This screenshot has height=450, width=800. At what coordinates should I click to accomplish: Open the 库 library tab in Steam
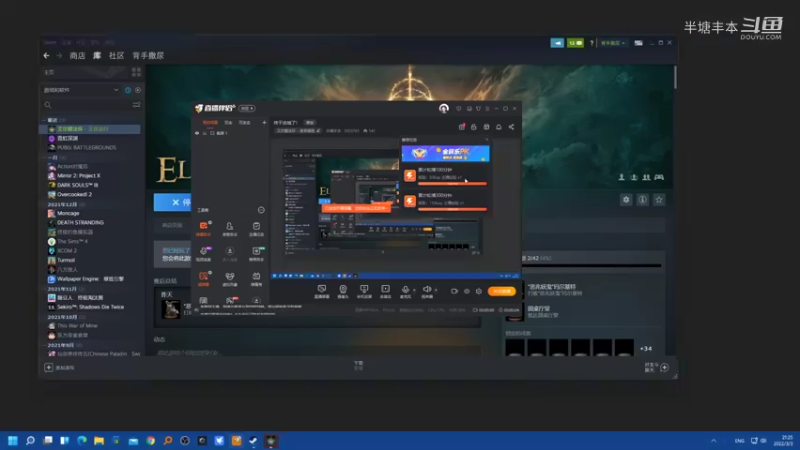[97, 55]
